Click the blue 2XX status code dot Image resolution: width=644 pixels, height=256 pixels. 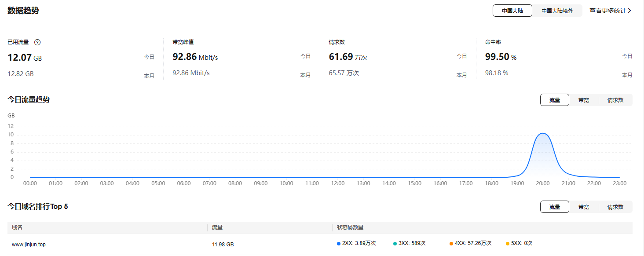point(339,244)
